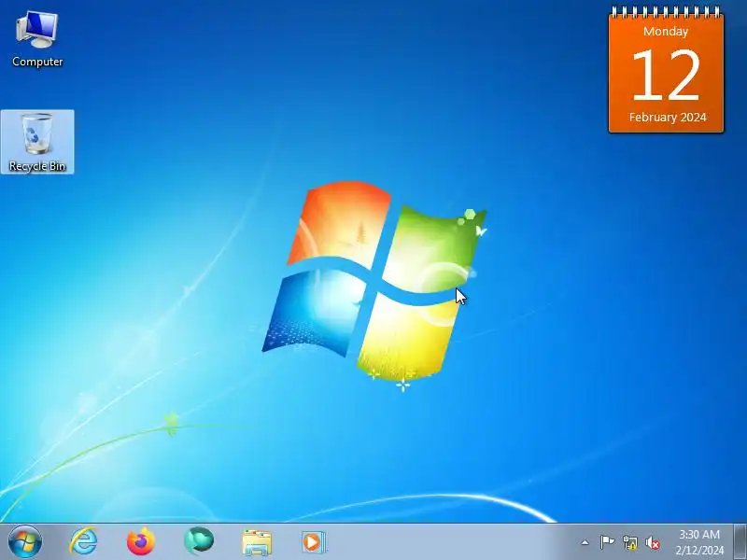The image size is (747, 560).
Task: Open the teal globe browser taskbar icon
Action: (199, 541)
